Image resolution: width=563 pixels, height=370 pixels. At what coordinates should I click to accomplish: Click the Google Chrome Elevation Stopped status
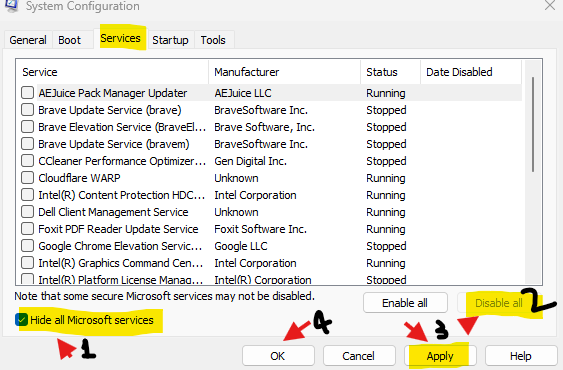point(386,246)
